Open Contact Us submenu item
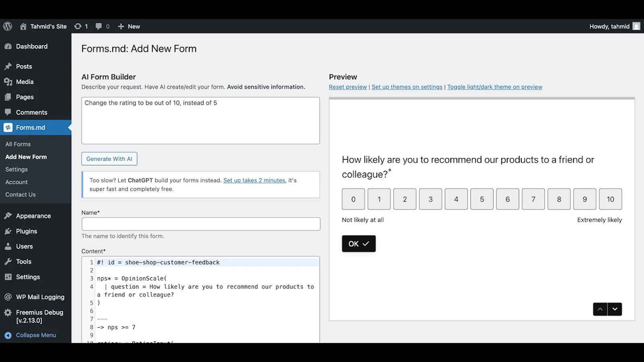 [x=21, y=195]
